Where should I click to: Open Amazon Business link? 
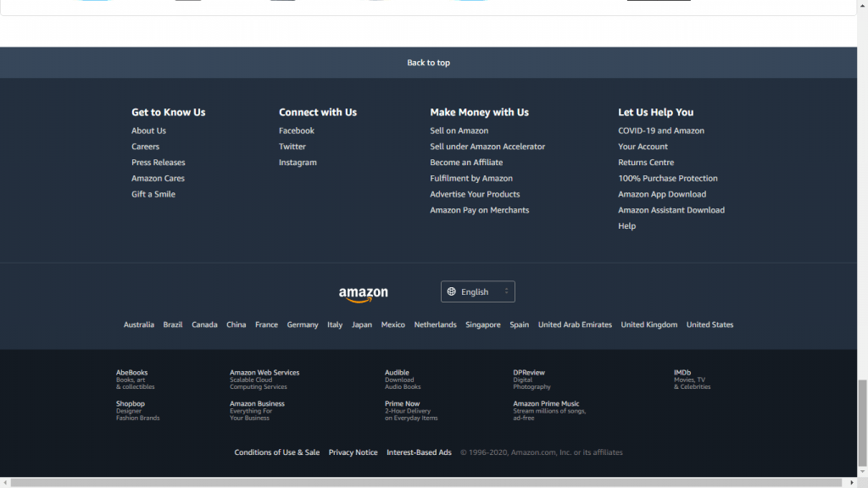coord(257,411)
